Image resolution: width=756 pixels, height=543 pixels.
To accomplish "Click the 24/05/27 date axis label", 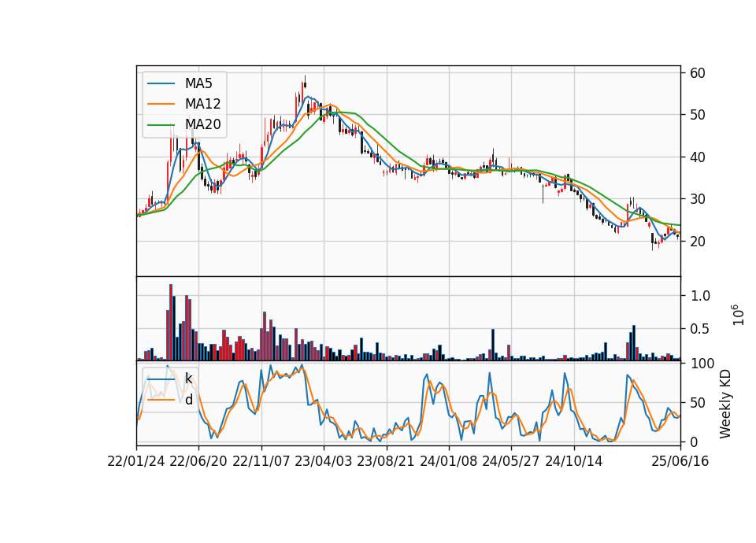I will point(511,462).
